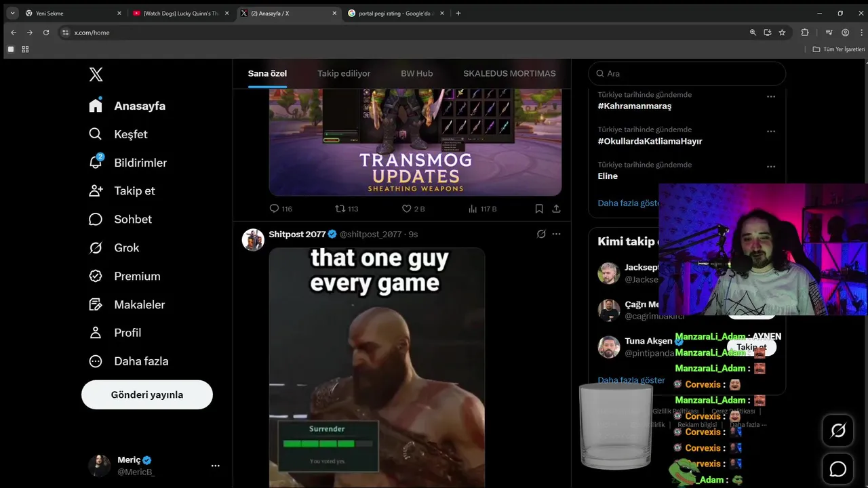Open Takip et in sidebar
Viewport: 868px width, 488px height.
point(122,191)
